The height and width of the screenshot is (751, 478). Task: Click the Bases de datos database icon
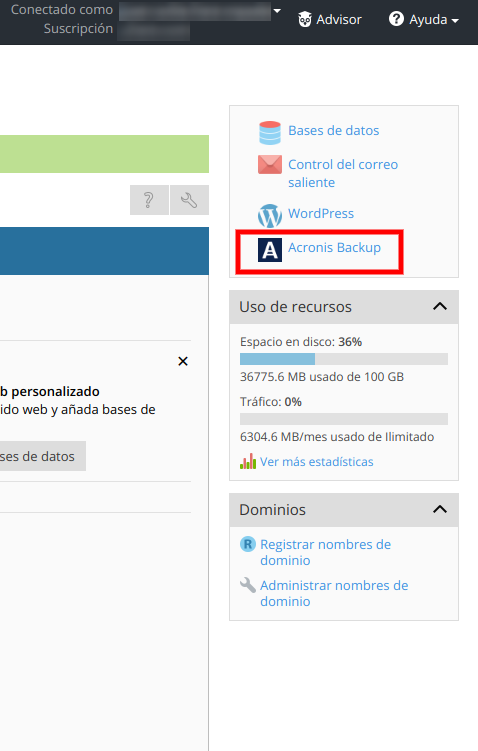270,133
